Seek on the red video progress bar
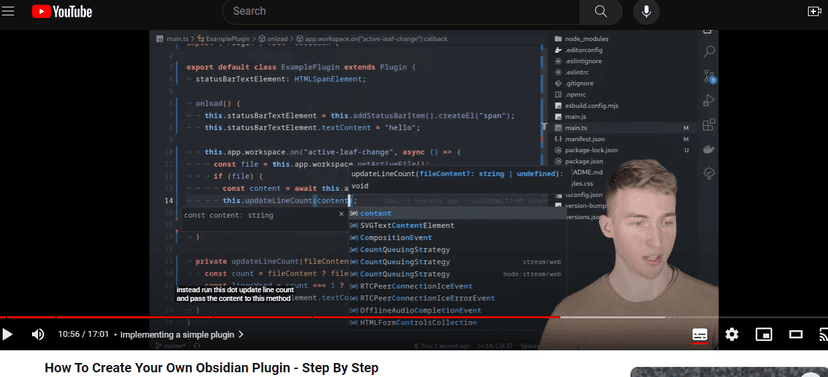Screen dimensions: 828x377 pyautogui.click(x=280, y=317)
